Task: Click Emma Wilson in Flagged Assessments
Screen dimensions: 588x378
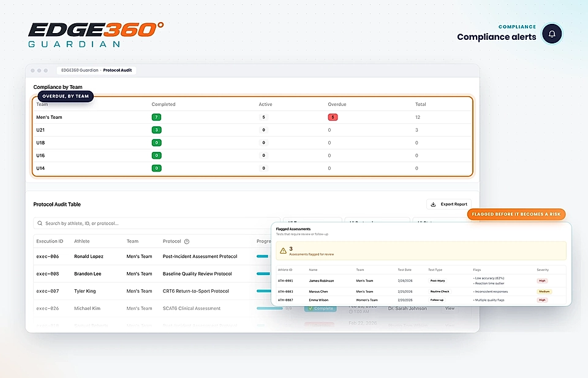Action: [x=318, y=300]
